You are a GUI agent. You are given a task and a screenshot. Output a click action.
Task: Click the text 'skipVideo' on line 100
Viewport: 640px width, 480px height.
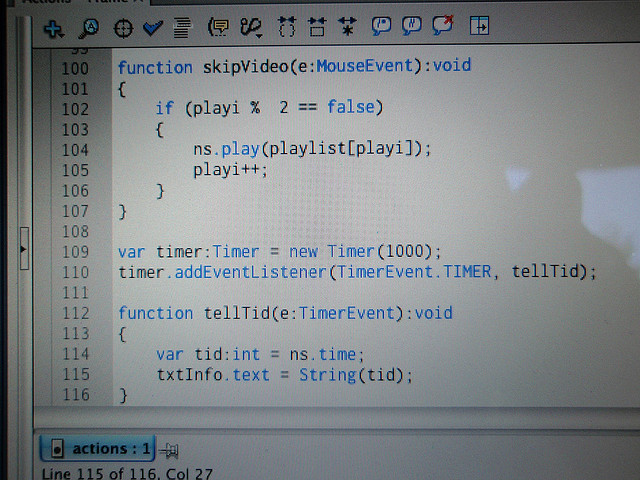point(246,67)
